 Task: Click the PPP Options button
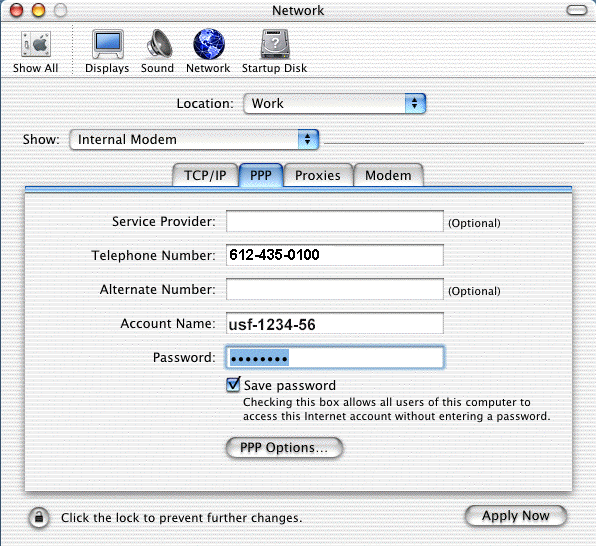pyautogui.click(x=284, y=448)
